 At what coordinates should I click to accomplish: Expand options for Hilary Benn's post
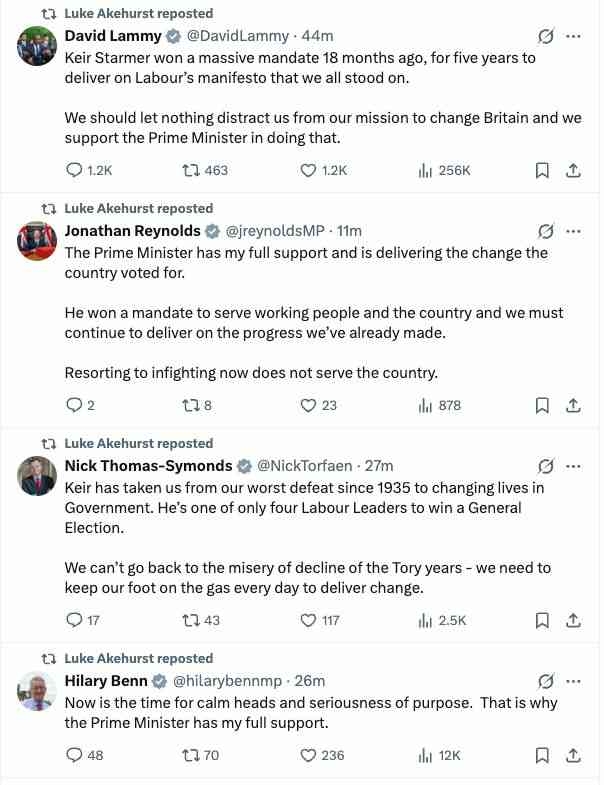click(x=574, y=681)
